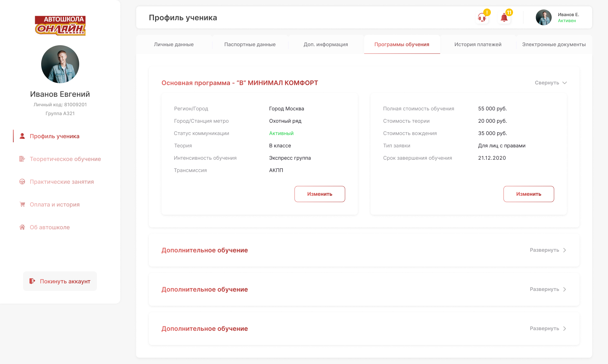Open the Паспортные данные tab
The height and width of the screenshot is (364, 608).
[x=250, y=45]
